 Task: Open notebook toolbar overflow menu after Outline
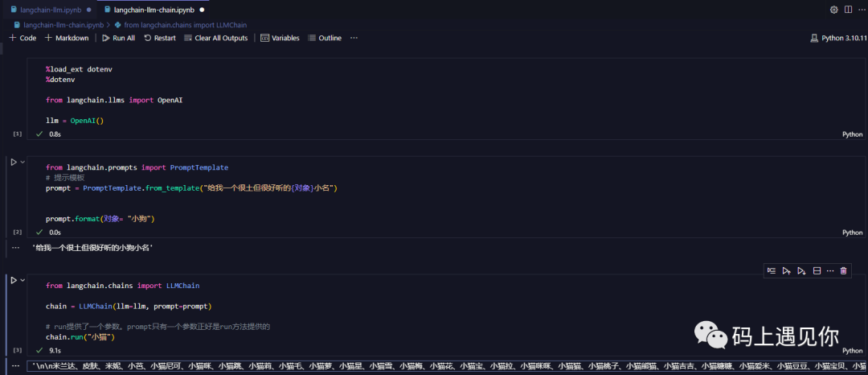354,38
